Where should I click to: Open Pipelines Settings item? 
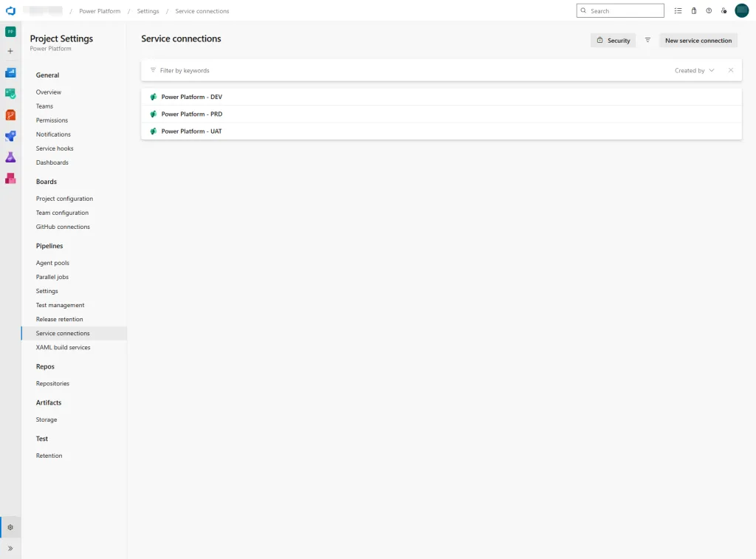47,291
